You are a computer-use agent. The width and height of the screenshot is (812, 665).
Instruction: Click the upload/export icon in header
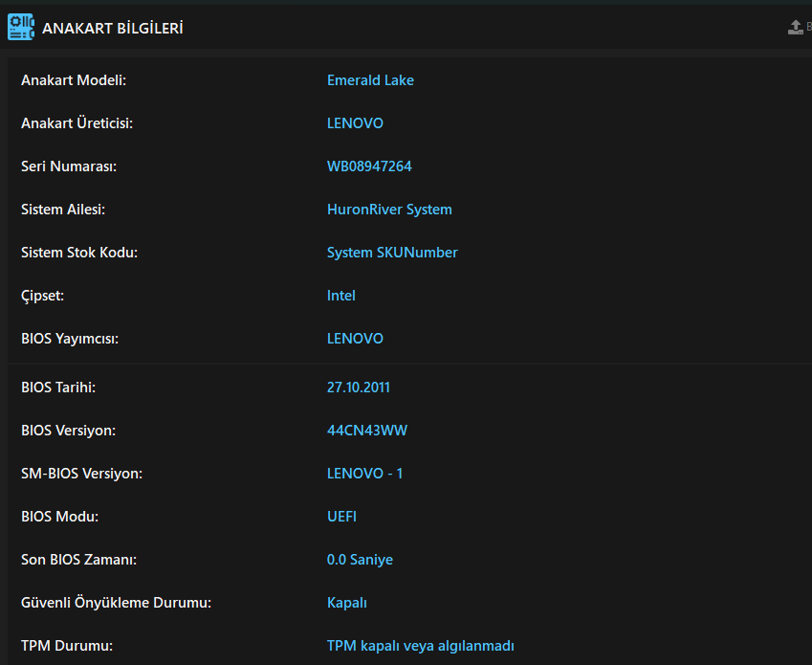(x=795, y=27)
